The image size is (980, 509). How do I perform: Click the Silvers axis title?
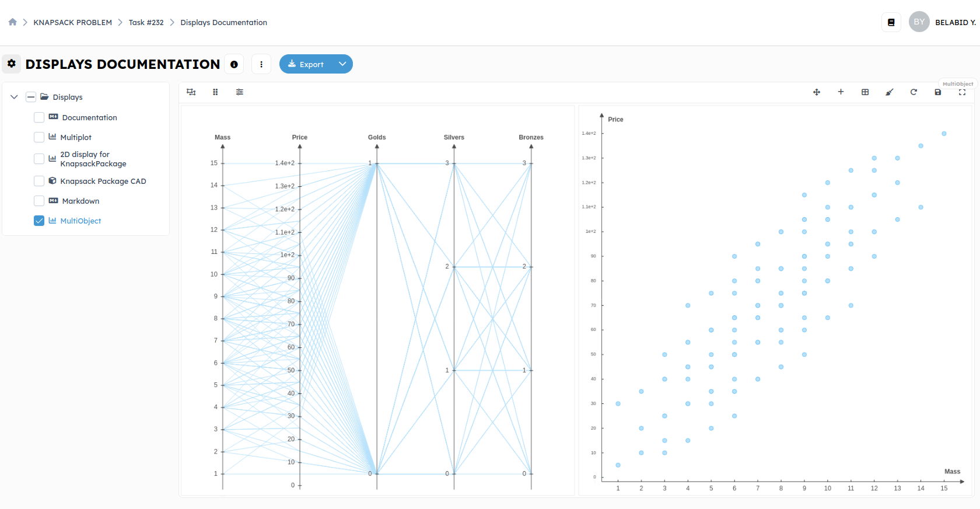(x=454, y=137)
